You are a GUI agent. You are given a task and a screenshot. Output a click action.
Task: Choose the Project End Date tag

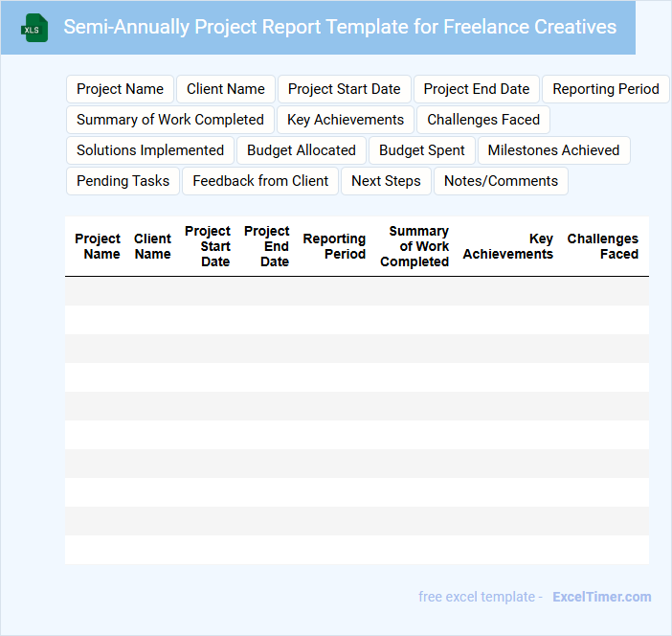pos(477,89)
